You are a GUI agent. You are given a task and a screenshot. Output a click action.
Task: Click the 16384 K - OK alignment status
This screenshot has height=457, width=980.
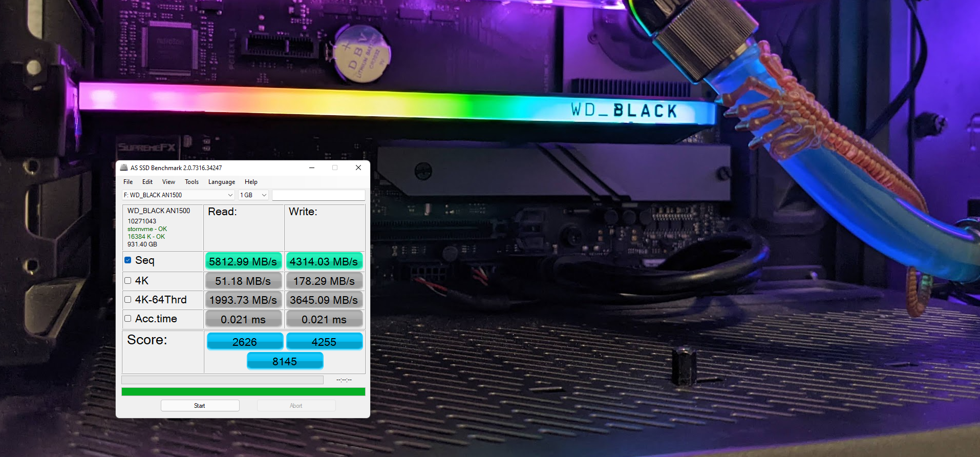pyautogui.click(x=146, y=237)
